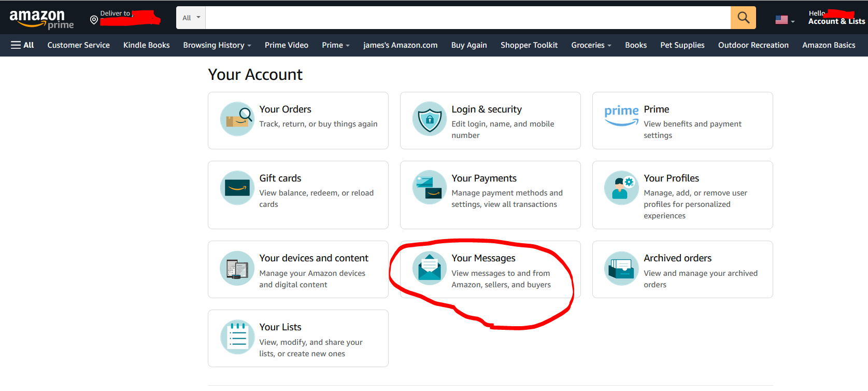Open the hamburger All menu

tap(22, 45)
